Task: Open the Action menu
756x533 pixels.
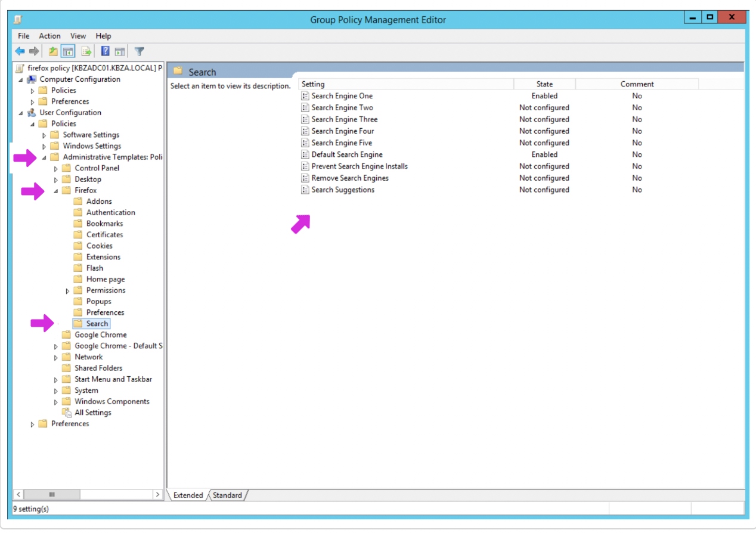Action: coord(50,36)
